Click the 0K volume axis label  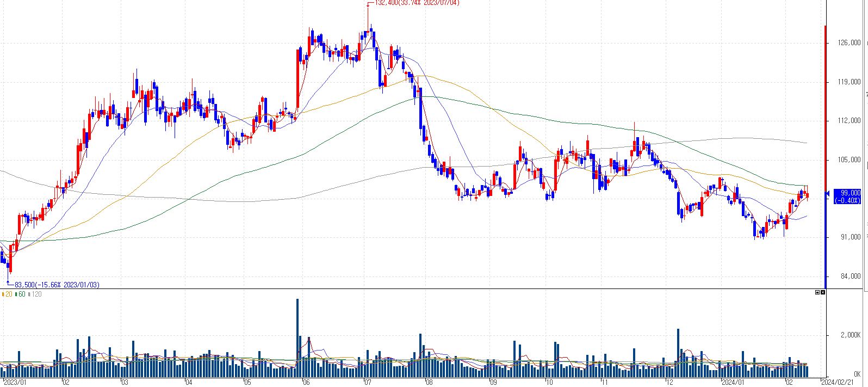pos(857,374)
